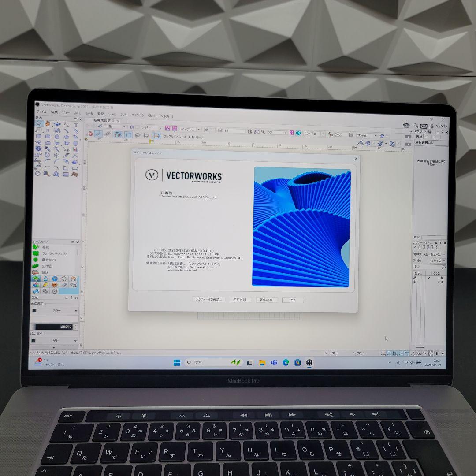
Task: Open the ウインドウ menu
Action: [138, 115]
